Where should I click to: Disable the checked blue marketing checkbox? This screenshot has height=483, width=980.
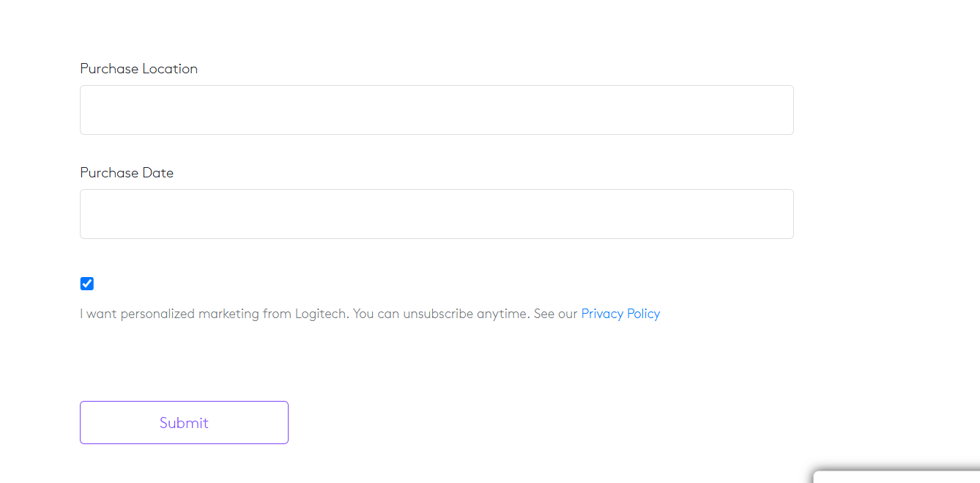[87, 284]
